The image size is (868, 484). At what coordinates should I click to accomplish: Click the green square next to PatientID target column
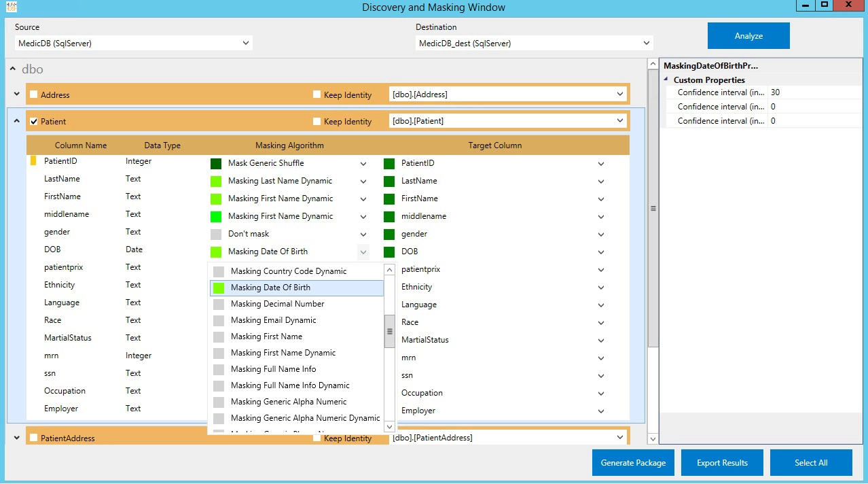click(x=389, y=164)
